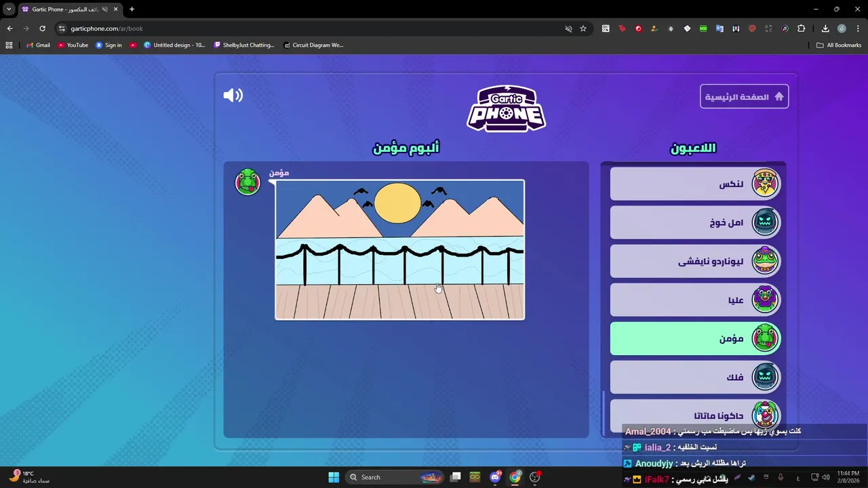Select player عليا in the list

[695, 300]
